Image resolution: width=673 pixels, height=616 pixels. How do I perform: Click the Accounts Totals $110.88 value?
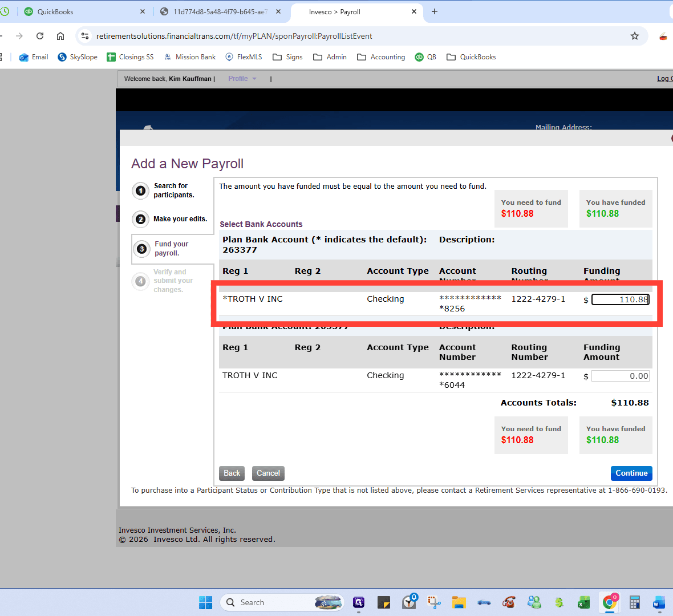(x=630, y=403)
